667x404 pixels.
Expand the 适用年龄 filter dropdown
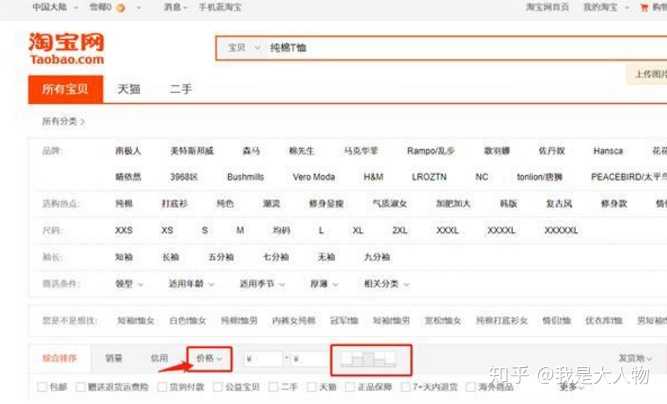(191, 284)
